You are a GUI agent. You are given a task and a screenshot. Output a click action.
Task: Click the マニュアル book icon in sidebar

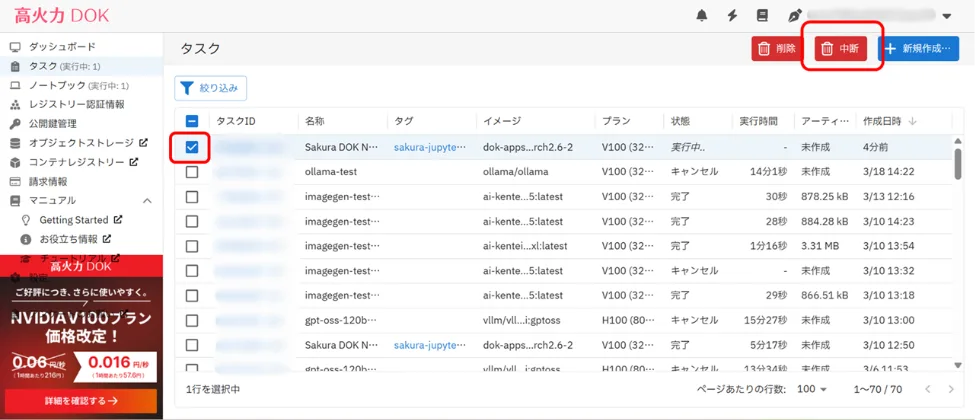click(16, 200)
